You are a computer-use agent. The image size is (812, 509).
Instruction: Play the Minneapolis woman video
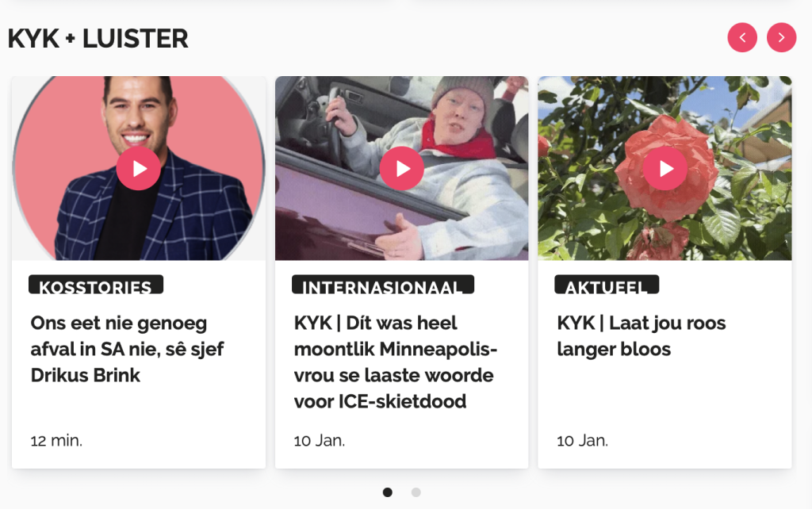[402, 168]
